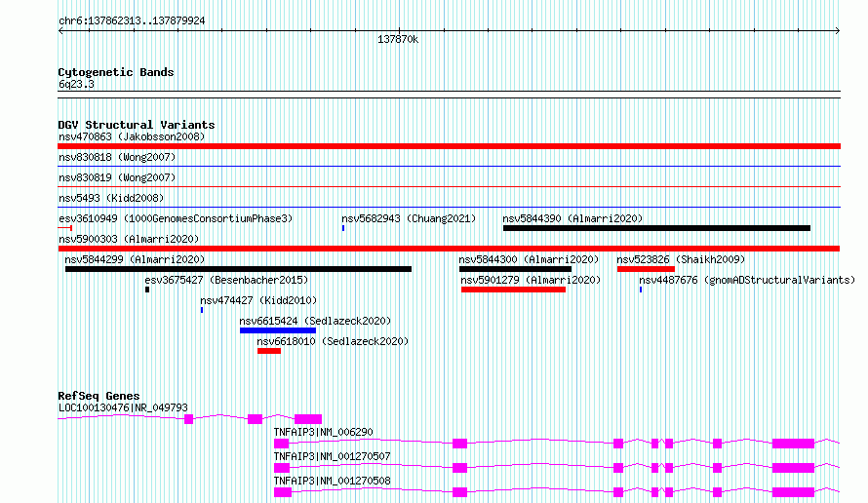868x503 pixels.
Task: Open nsv6615424 (Sedlazeck2020) label
Action: point(315,321)
